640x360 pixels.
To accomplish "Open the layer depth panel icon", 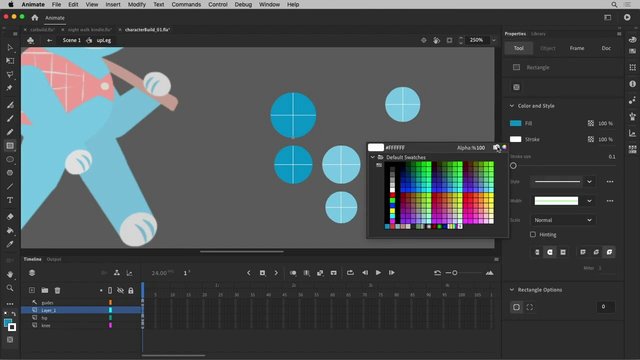I will coord(129,273).
